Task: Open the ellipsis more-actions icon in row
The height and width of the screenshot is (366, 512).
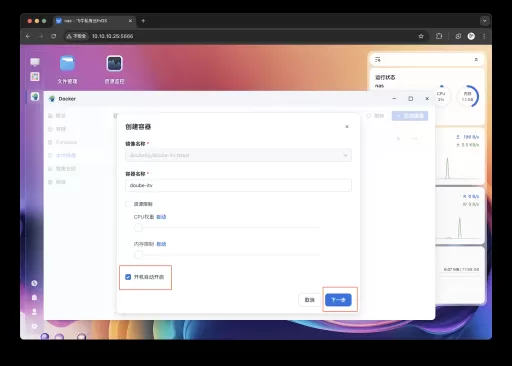Action: 415,138
